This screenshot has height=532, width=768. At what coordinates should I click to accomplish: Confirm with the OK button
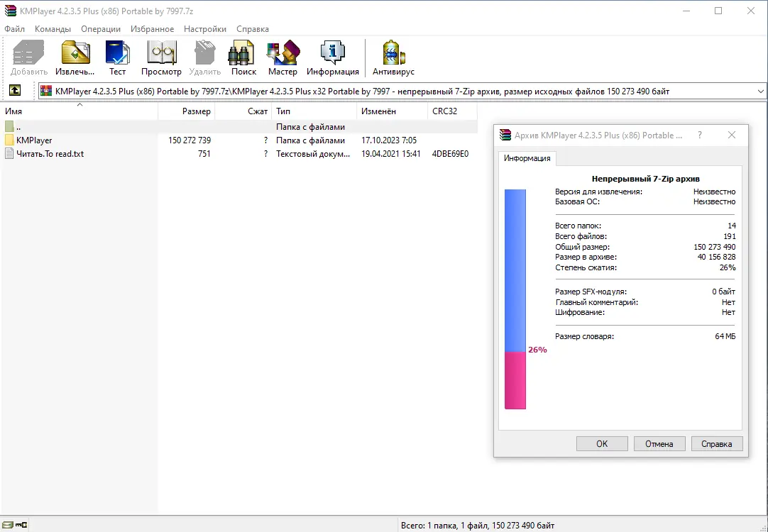602,444
